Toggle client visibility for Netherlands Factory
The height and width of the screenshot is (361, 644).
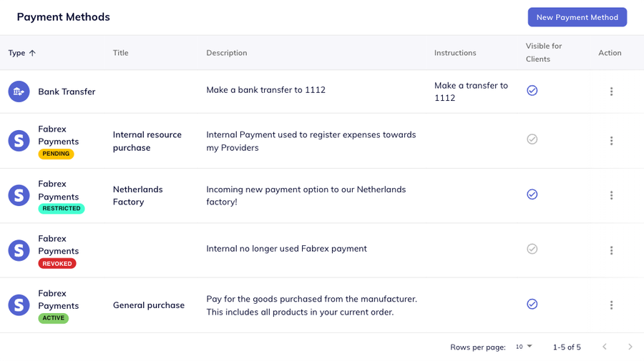[532, 194]
